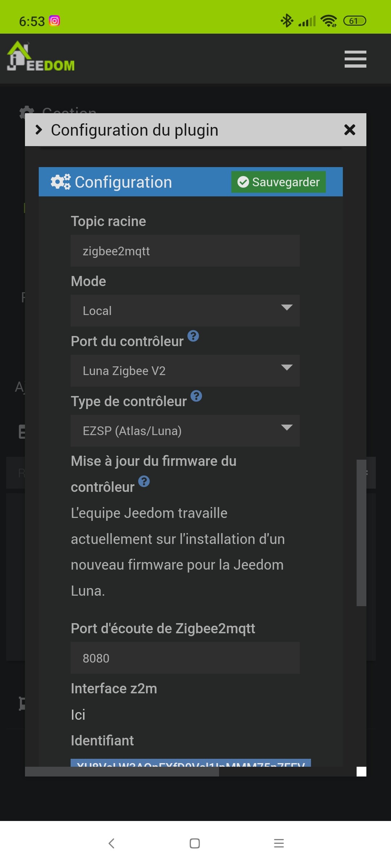The width and height of the screenshot is (391, 868).
Task: Tap the Android home square button
Action: pyautogui.click(x=195, y=843)
